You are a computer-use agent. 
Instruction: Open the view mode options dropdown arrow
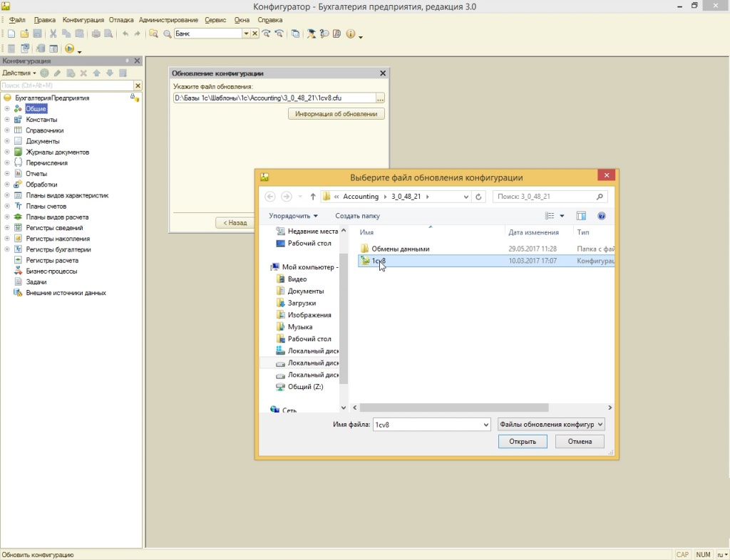click(x=562, y=216)
